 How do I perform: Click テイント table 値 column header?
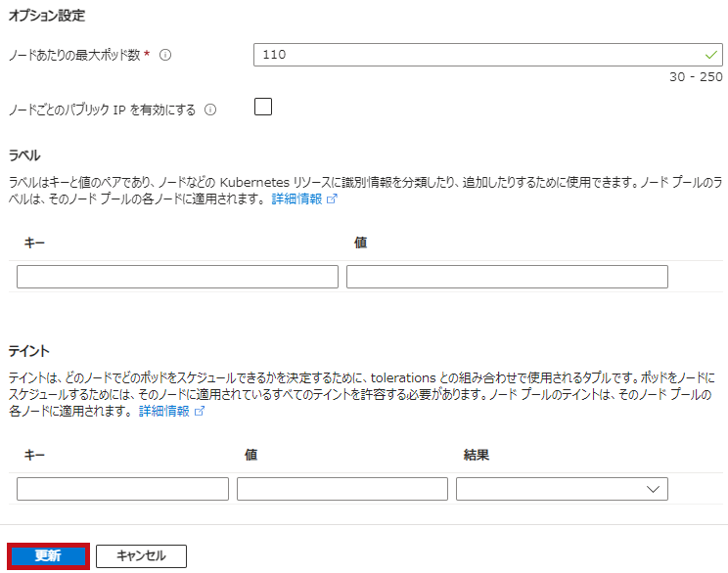click(251, 455)
